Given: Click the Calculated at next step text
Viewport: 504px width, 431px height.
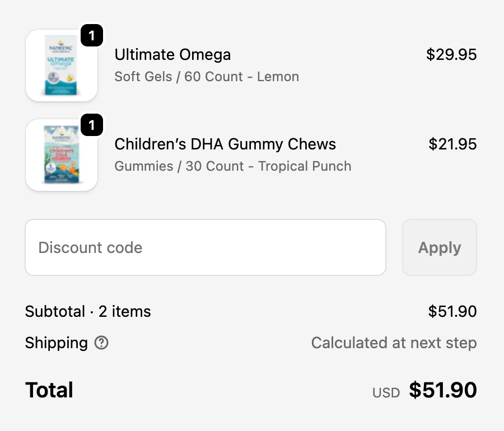Looking at the screenshot, I should tap(394, 343).
